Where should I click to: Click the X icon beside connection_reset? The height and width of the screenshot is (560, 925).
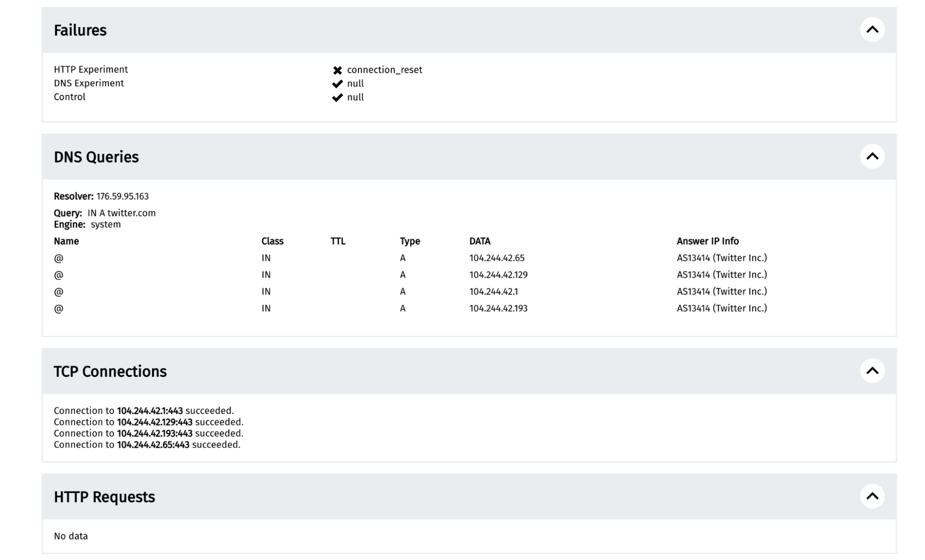(337, 70)
